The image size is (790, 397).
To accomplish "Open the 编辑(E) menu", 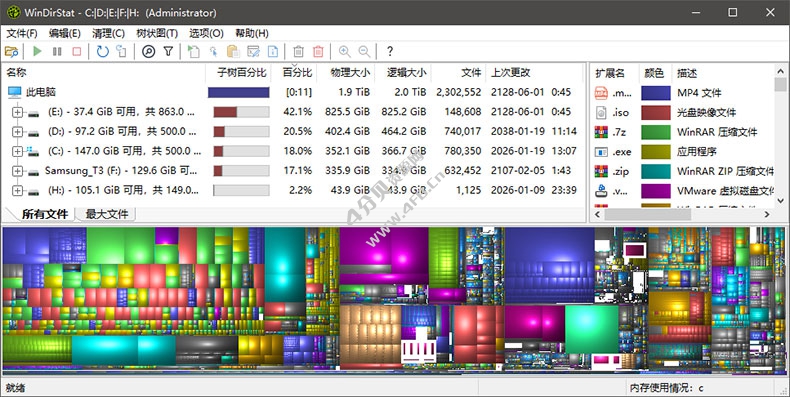I will pos(64,33).
